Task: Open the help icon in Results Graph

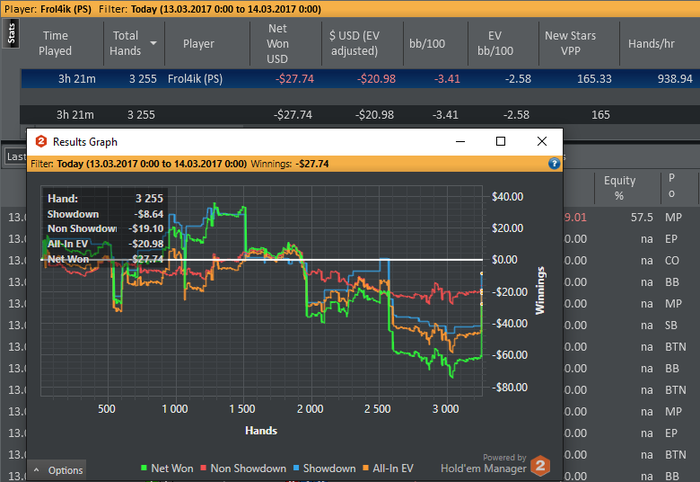Action: 554,163
